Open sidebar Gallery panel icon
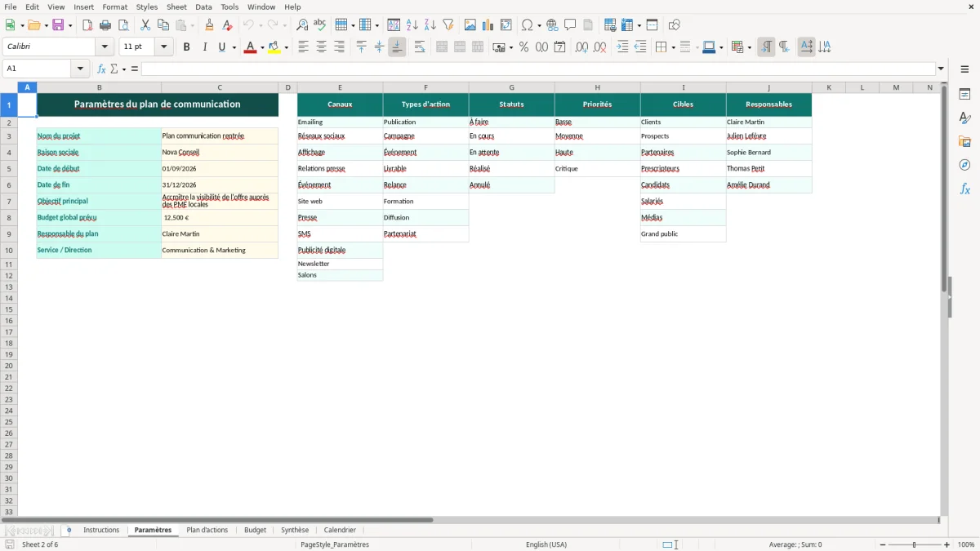980x551 pixels. (964, 141)
